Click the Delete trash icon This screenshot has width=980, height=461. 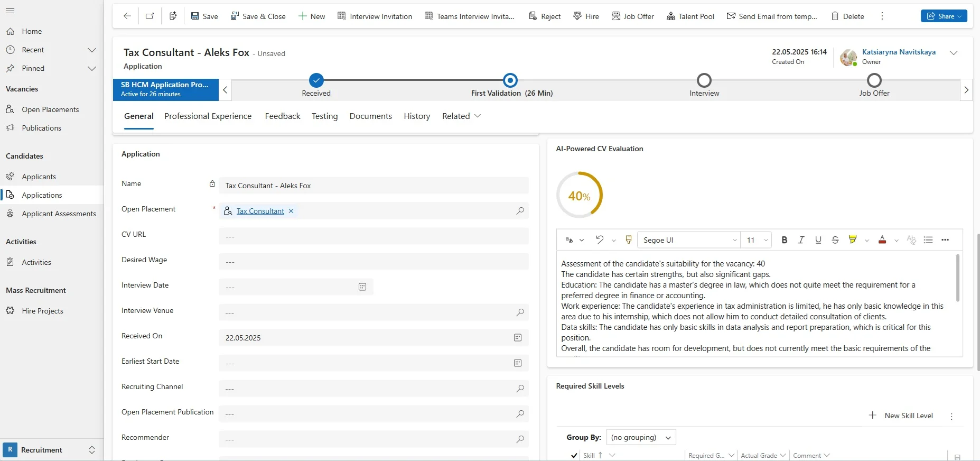pos(835,16)
